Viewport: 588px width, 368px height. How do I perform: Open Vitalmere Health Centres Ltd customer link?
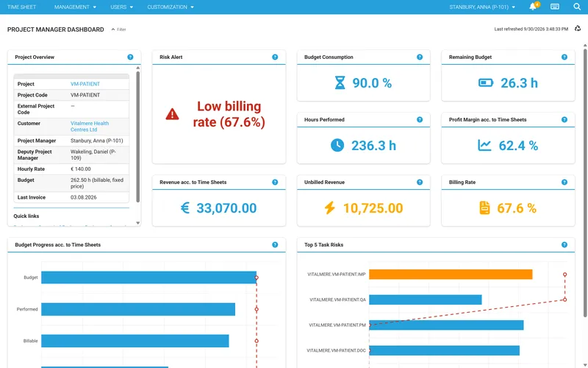[x=90, y=126]
